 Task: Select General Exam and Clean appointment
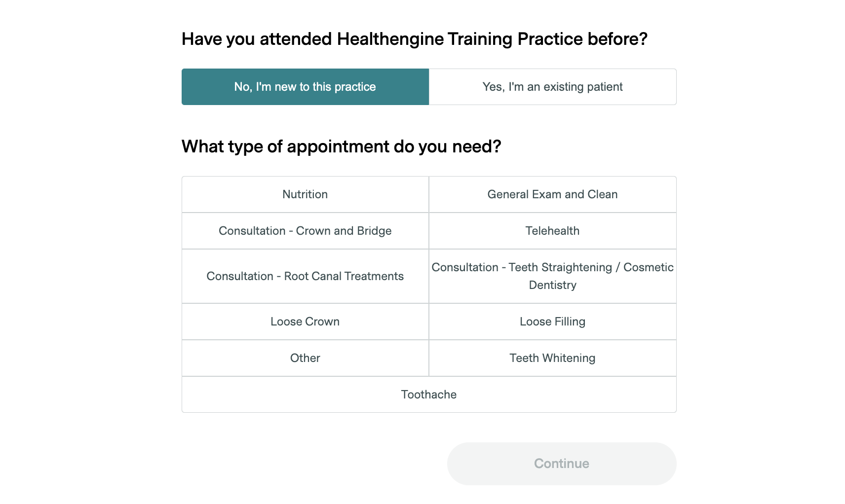click(552, 194)
